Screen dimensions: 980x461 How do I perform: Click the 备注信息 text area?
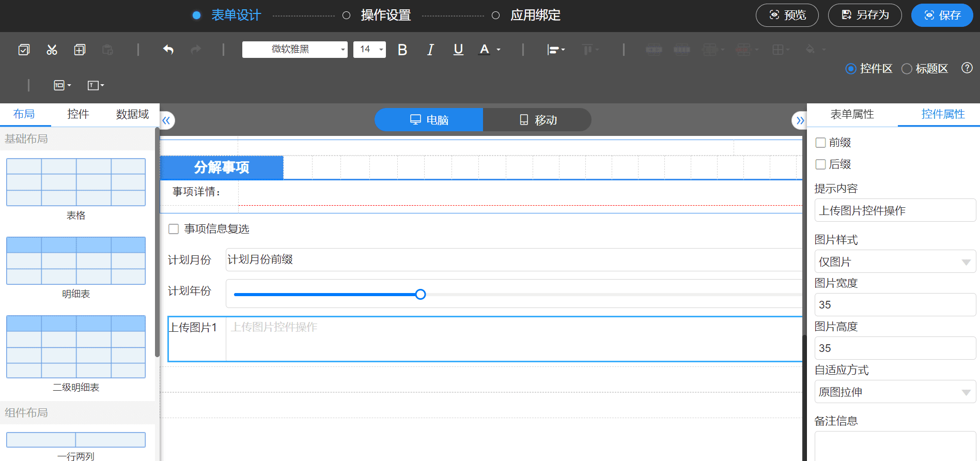(895, 446)
